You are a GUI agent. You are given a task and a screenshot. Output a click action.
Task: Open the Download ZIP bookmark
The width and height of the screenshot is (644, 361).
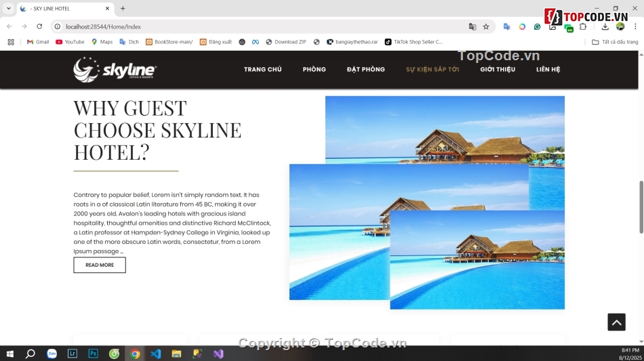coord(286,42)
